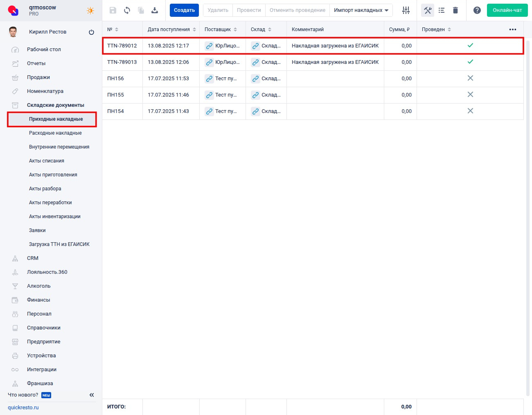The image size is (532, 415).
Task: Open the trash bin icon
Action: tap(455, 10)
